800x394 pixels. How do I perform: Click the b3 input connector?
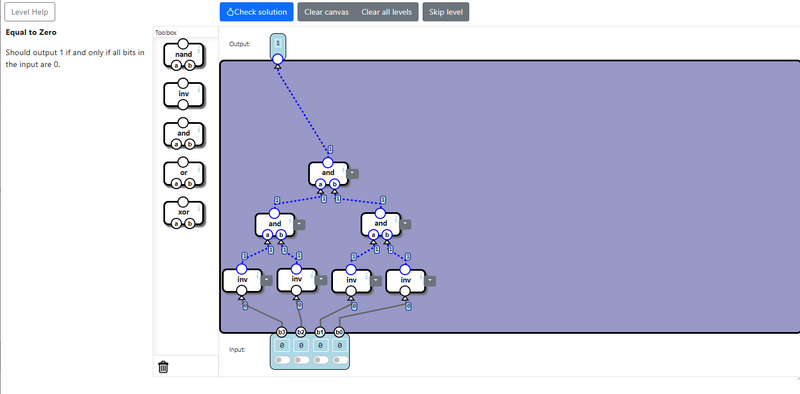[x=282, y=332]
